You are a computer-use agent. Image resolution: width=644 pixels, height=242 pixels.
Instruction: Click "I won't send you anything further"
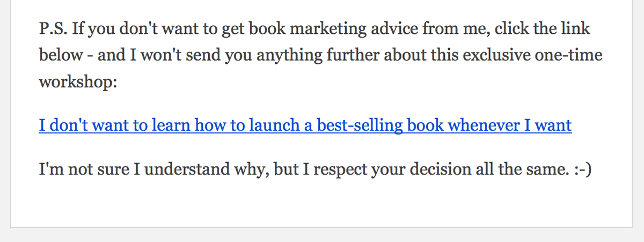tap(243, 55)
